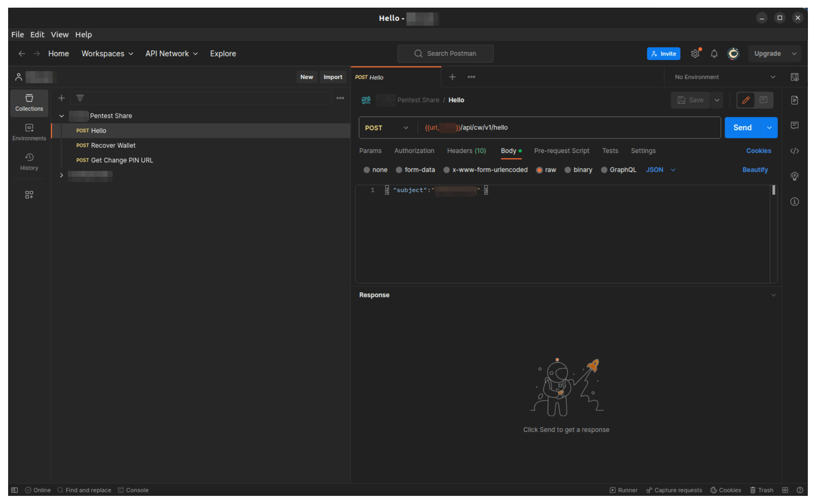The height and width of the screenshot is (504, 816).
Task: Open the File menu
Action: coord(18,34)
